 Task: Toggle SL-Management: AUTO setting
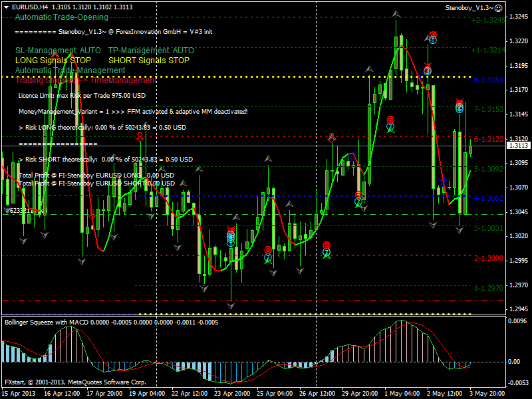(58, 50)
